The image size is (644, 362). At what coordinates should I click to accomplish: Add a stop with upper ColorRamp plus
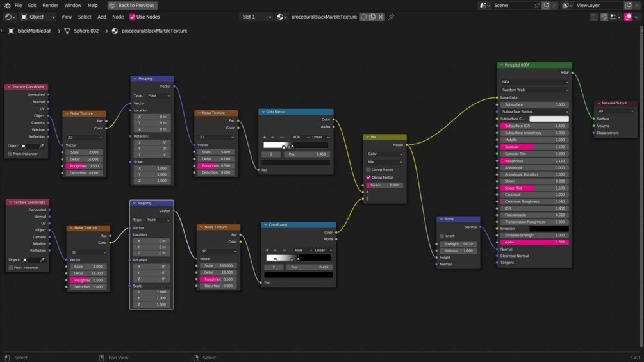pyautogui.click(x=265, y=137)
